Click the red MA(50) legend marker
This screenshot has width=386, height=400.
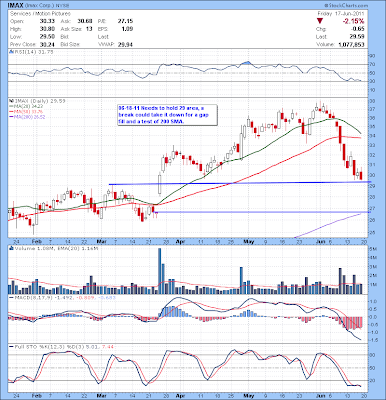tap(11, 111)
